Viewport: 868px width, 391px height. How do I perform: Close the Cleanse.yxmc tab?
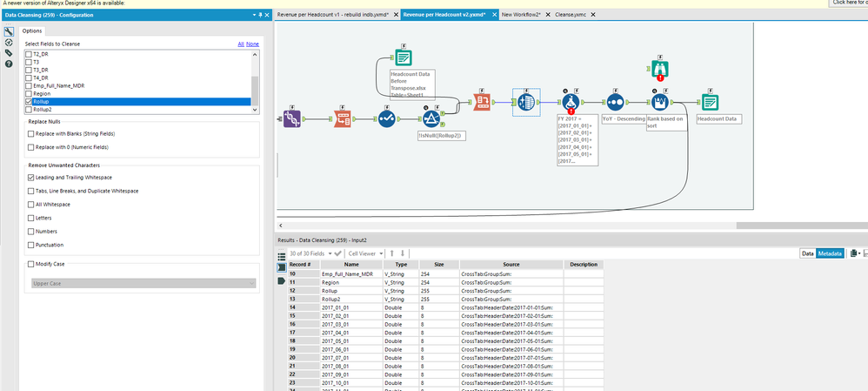pos(593,15)
